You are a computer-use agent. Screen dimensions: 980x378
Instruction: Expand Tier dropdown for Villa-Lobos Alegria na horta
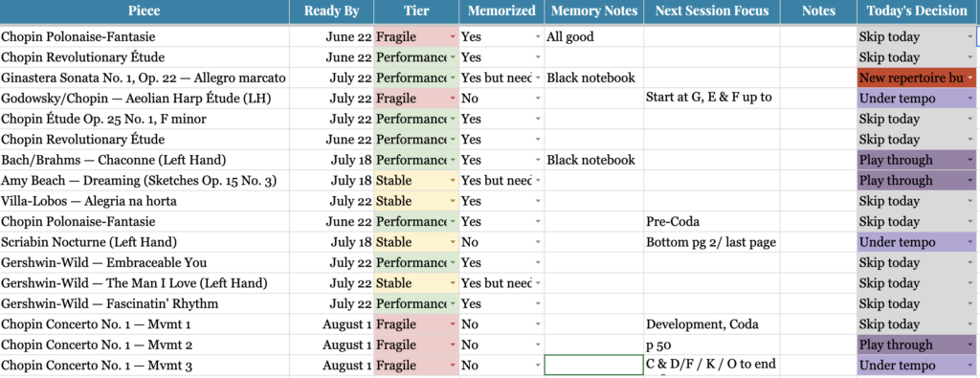[x=453, y=201]
